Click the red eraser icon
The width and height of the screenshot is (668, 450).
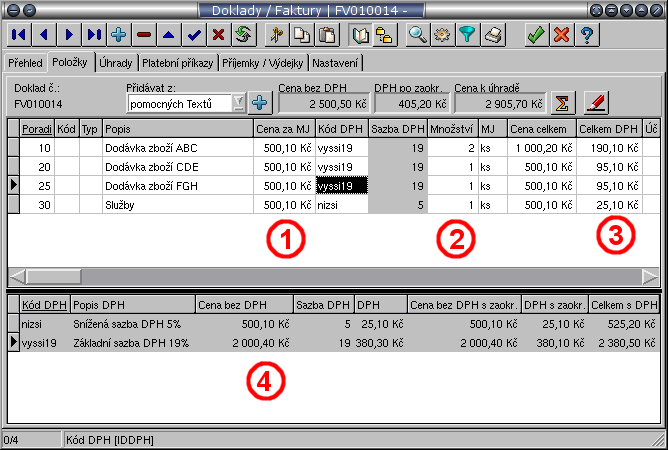[596, 102]
